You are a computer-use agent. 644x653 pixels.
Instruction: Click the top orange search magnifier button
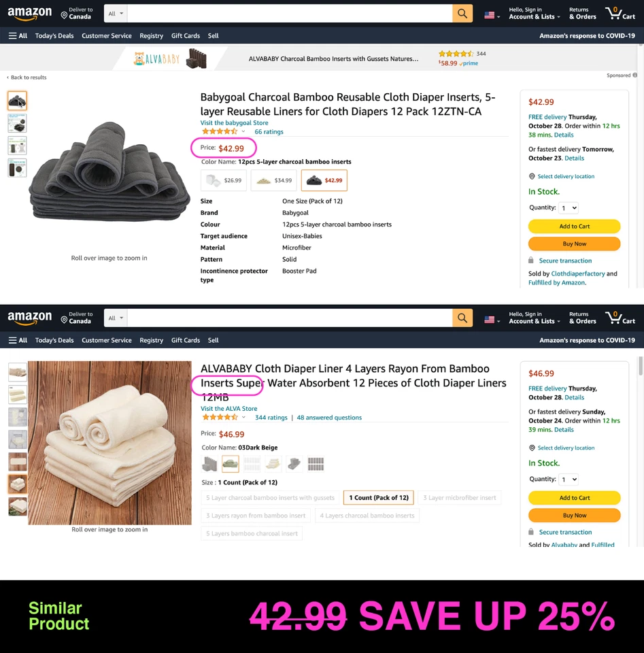coord(462,14)
